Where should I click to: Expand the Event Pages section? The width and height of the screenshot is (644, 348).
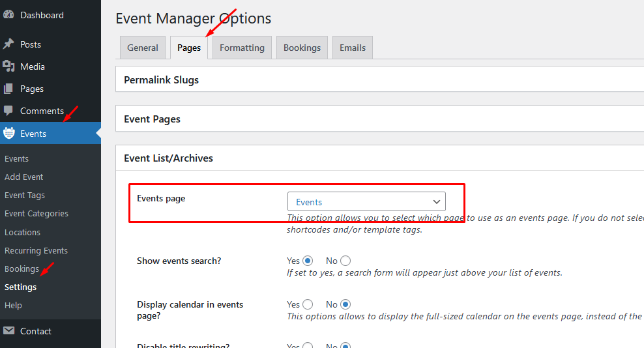click(x=152, y=119)
